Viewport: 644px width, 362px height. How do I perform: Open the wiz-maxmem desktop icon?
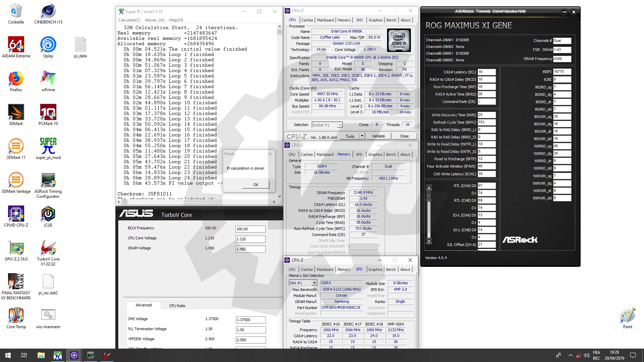coord(48,318)
